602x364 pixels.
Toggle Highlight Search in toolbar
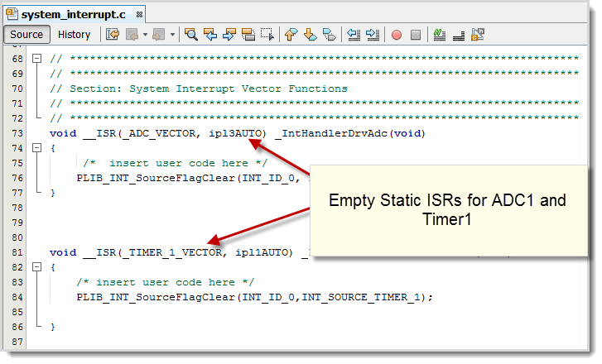pos(248,35)
